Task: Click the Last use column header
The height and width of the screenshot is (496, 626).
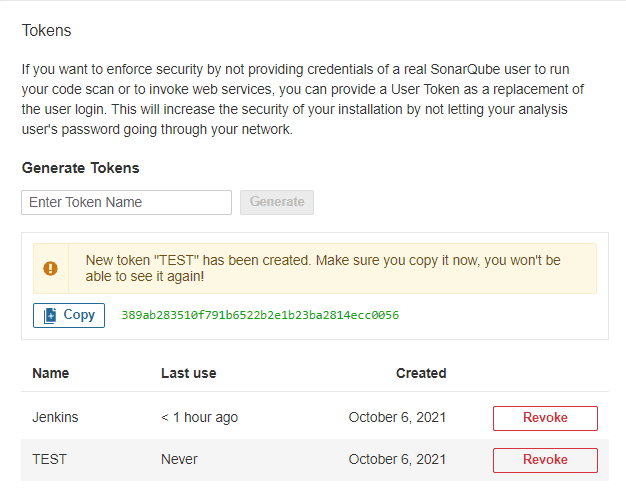Action: tap(188, 373)
